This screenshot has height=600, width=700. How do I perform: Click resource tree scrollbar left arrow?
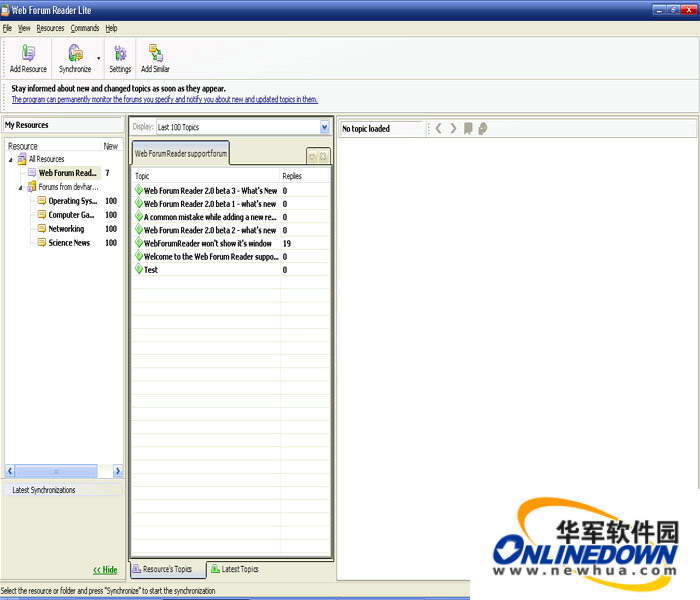tap(10, 471)
